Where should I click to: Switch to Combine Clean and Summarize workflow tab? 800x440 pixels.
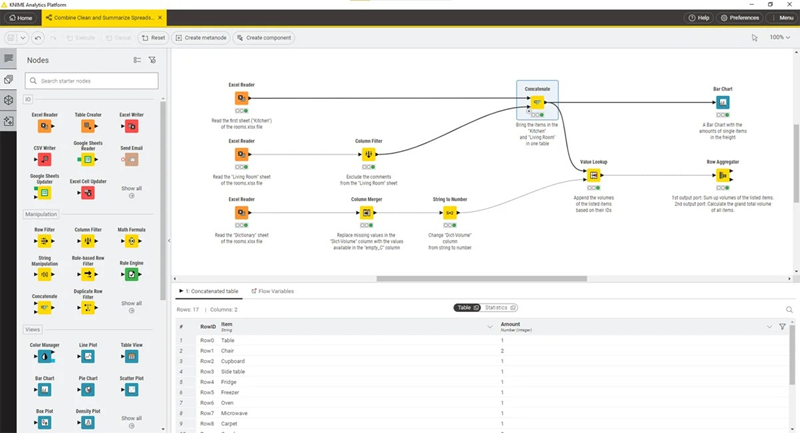(104, 17)
